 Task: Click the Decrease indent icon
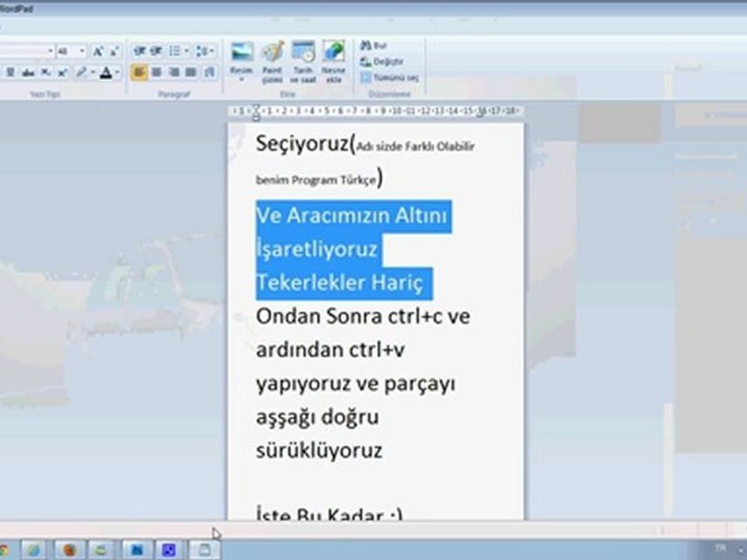click(139, 51)
